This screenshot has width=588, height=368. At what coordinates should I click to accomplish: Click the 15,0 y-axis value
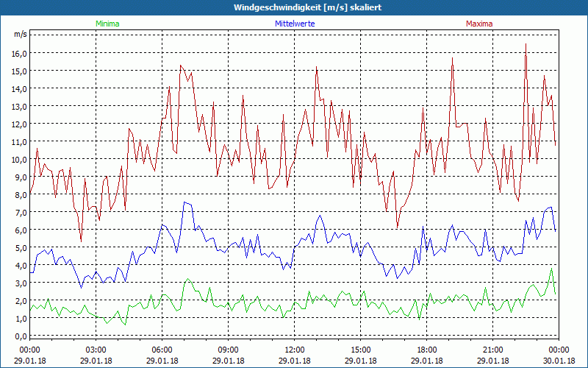[19, 71]
